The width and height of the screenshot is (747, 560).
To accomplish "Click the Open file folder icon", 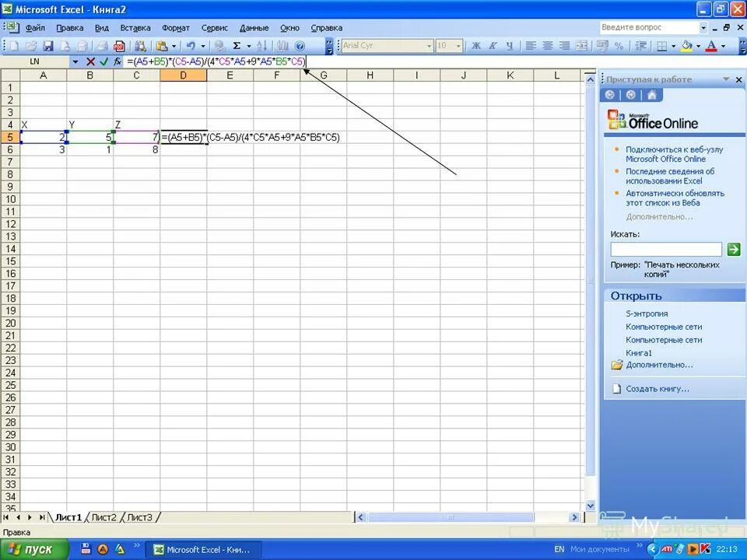I will click(31, 46).
